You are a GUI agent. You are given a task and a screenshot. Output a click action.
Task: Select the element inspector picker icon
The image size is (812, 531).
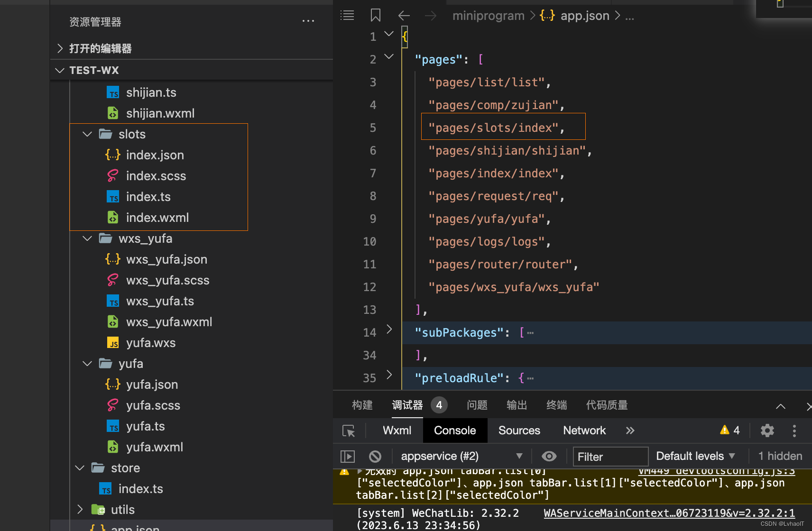349,430
